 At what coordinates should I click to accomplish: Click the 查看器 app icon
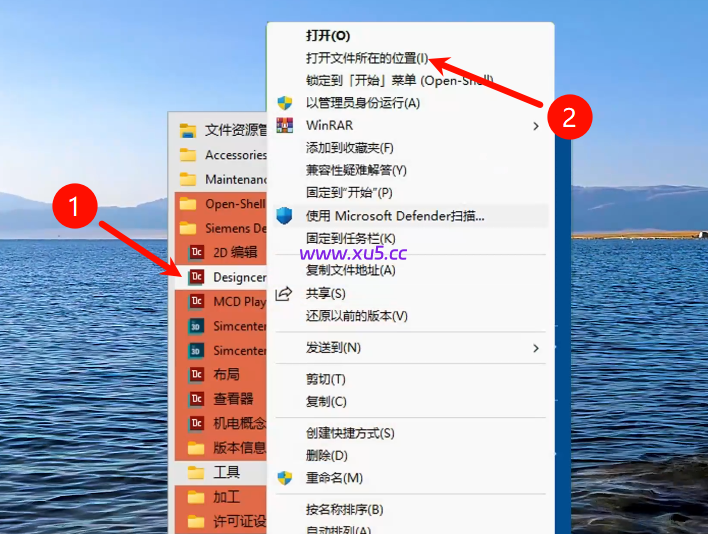(196, 398)
